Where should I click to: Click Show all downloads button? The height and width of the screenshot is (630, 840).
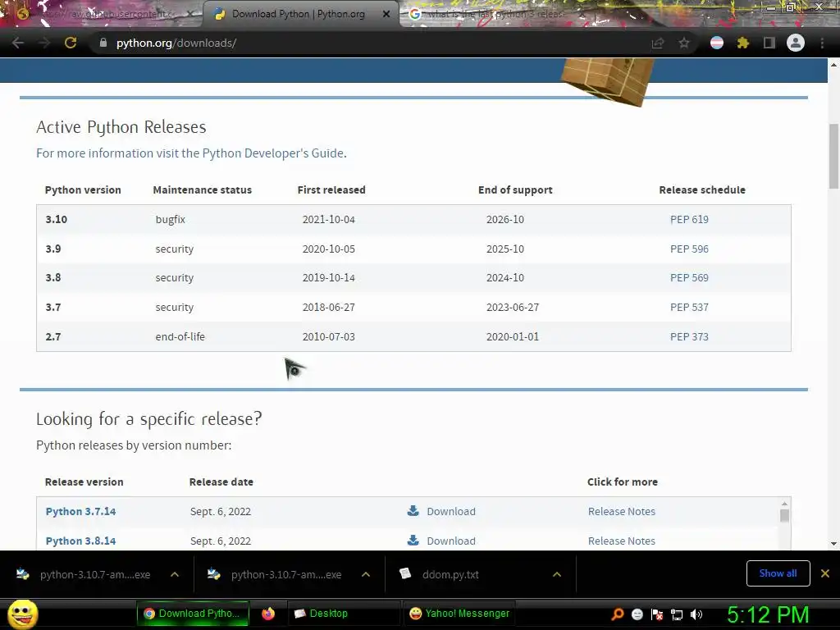tap(778, 573)
